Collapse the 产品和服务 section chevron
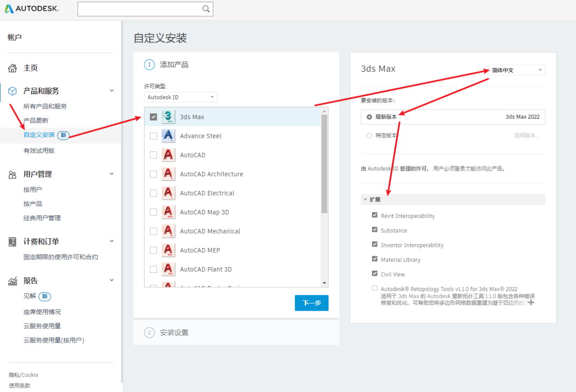The height and width of the screenshot is (392, 576). [112, 91]
